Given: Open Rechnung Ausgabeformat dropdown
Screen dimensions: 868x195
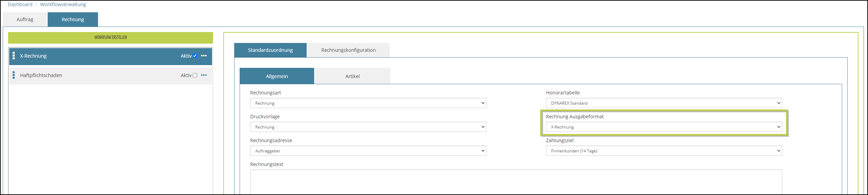Looking at the screenshot, I should pyautogui.click(x=663, y=127).
